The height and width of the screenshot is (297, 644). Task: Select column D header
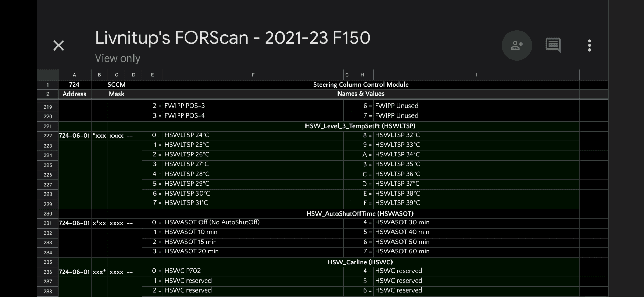click(133, 75)
